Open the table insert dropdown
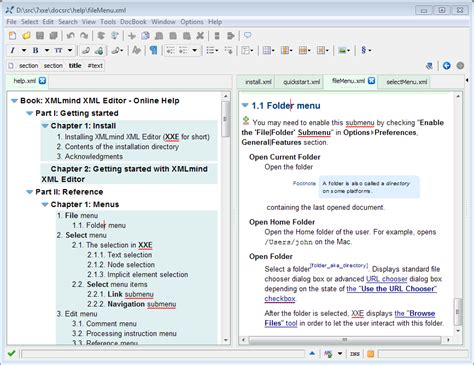 268,50
